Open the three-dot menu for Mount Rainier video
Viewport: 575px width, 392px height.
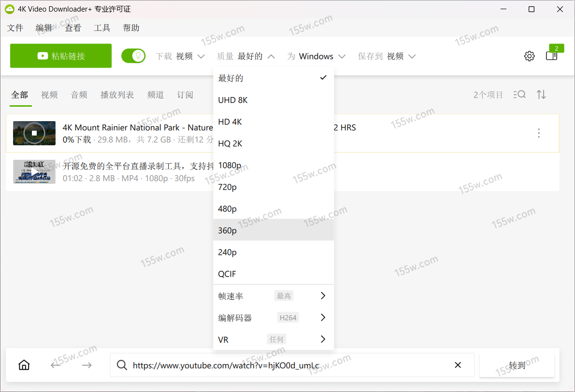tap(539, 133)
